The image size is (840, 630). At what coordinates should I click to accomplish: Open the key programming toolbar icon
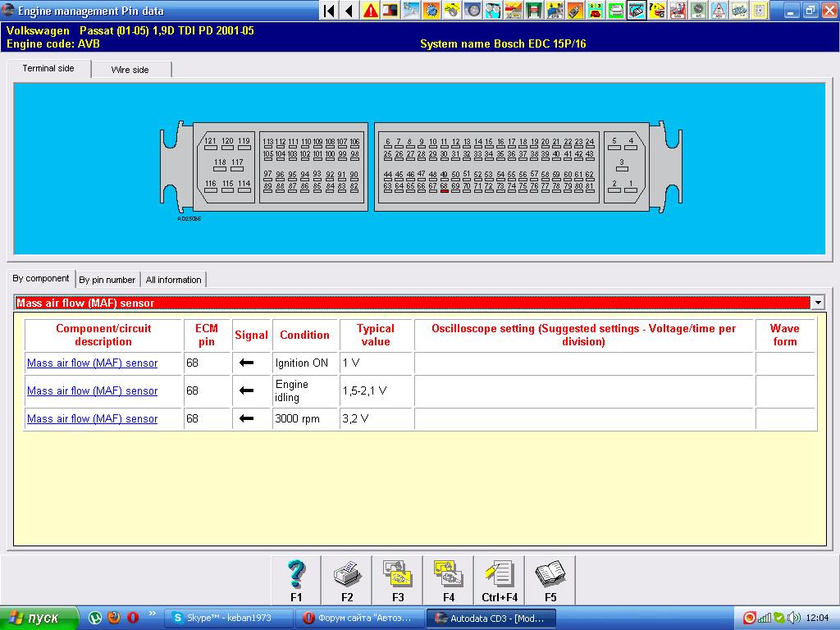tap(575, 10)
